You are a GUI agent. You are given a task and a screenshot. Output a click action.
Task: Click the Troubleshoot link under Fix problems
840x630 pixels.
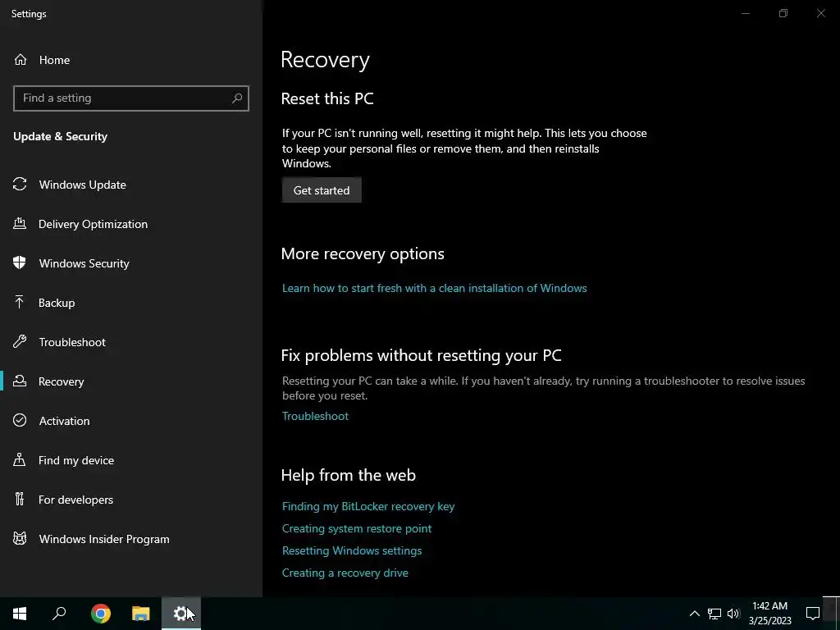(x=315, y=416)
